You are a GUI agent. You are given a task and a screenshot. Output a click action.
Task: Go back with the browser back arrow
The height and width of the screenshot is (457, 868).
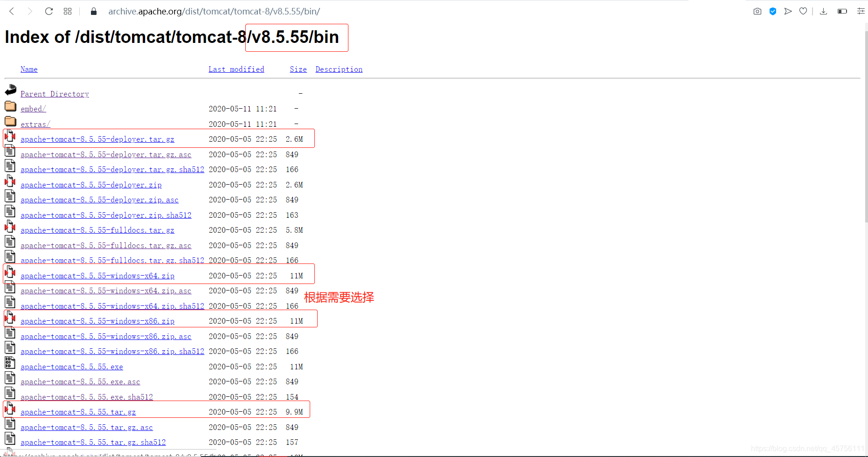[12, 11]
